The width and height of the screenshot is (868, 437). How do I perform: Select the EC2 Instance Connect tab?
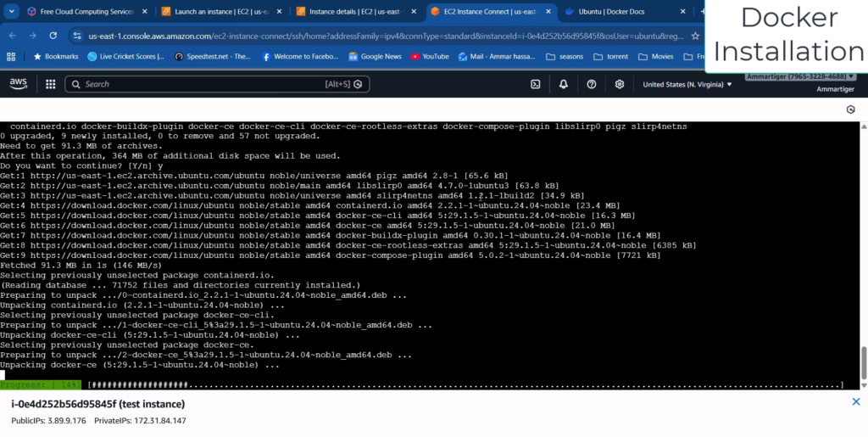pos(492,11)
